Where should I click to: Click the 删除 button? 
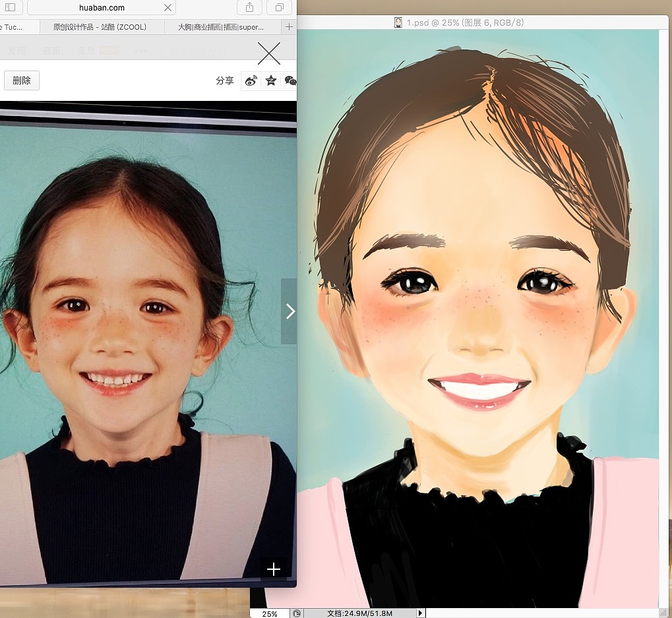[22, 80]
